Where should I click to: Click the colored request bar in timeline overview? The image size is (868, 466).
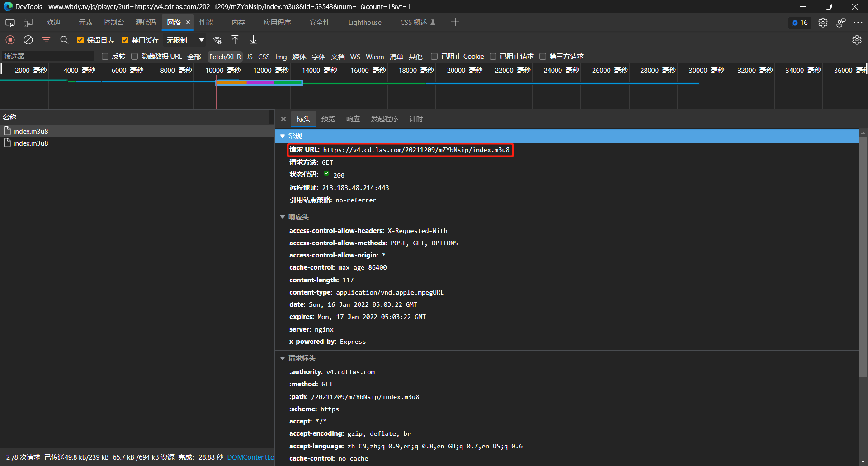[x=259, y=82]
